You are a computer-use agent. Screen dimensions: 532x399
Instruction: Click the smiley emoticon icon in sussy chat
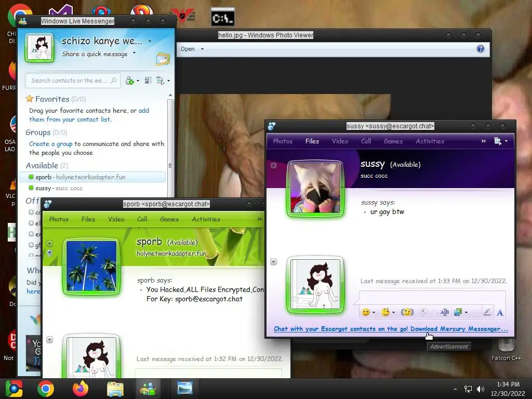click(365, 312)
